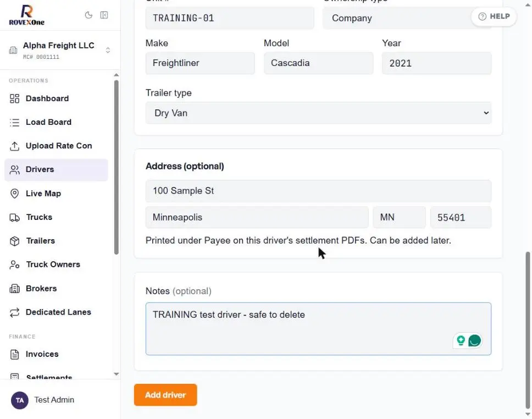This screenshot has height=419, width=532.
Task: Click the green Grammarly-style circle icon in Notes
Action: click(x=474, y=340)
